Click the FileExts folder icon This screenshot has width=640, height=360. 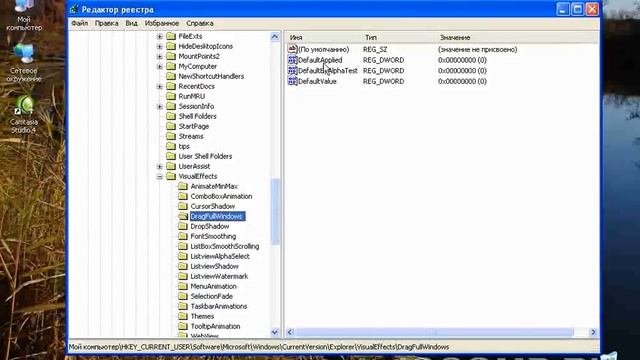coord(171,36)
